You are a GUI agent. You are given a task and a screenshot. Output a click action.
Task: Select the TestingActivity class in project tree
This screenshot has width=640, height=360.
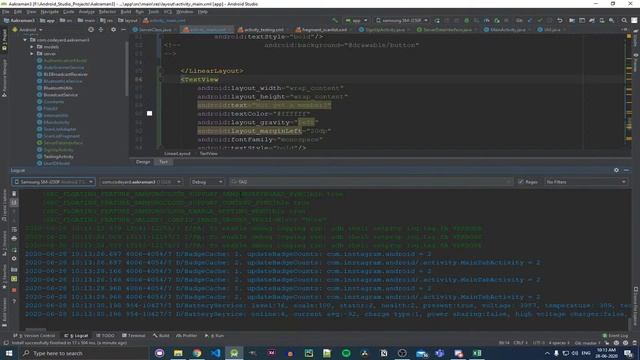point(58,157)
